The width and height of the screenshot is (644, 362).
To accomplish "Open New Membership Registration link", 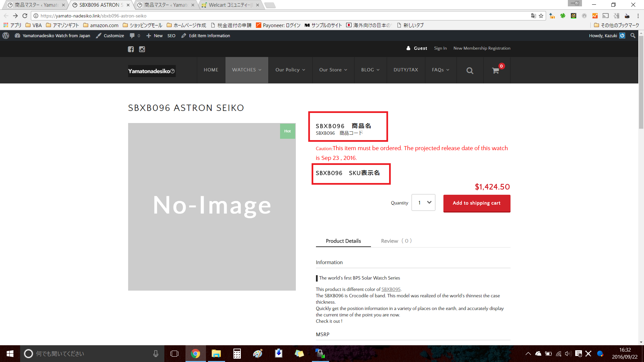I will [x=482, y=48].
